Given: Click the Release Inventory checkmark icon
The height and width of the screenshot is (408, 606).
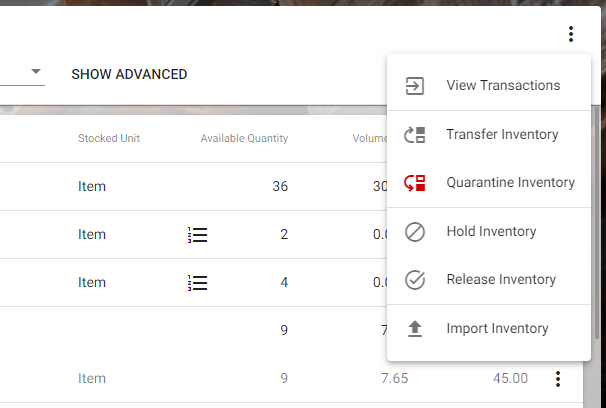Looking at the screenshot, I should (x=415, y=280).
